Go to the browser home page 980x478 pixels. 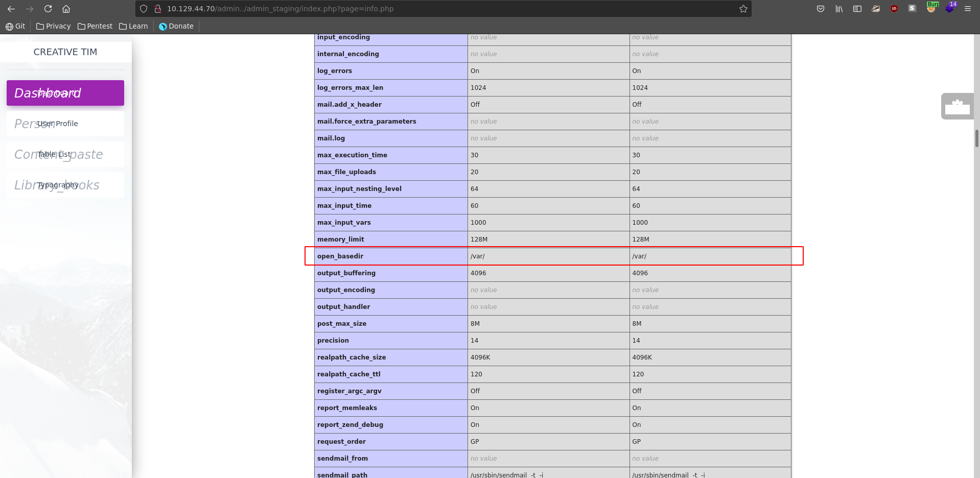click(x=66, y=9)
